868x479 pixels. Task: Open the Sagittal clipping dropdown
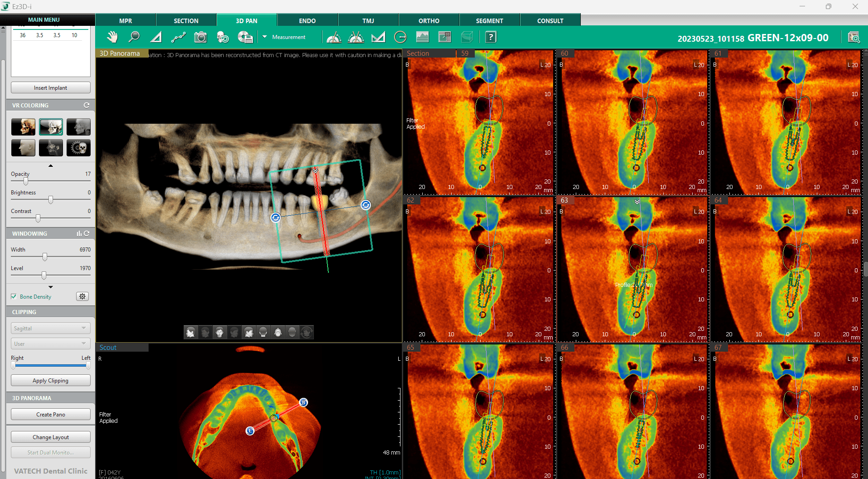click(x=50, y=328)
